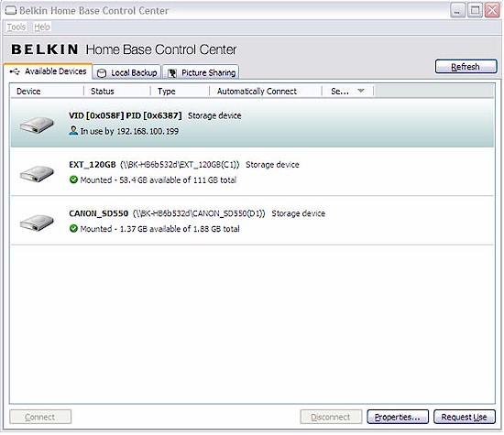Viewport: 504px width, 435px height.
Task: Click 'Mounted - 58.4 GB available of 111 GB total'
Action: tap(159, 179)
